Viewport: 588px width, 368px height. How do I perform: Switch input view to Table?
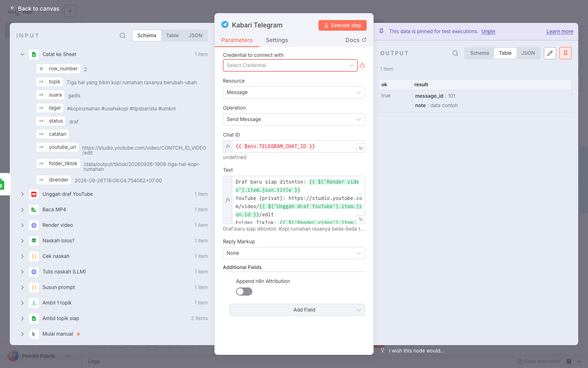pyautogui.click(x=172, y=36)
